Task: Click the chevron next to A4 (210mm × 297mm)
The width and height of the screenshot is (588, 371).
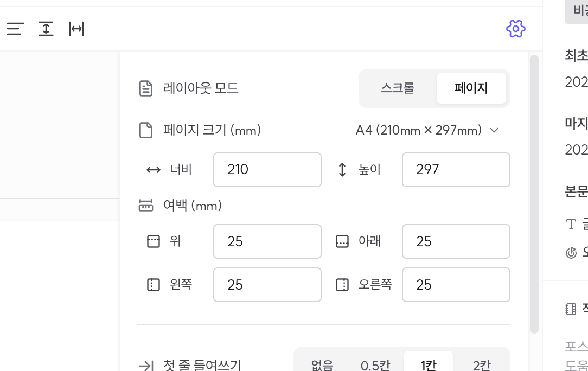Action: tap(494, 130)
